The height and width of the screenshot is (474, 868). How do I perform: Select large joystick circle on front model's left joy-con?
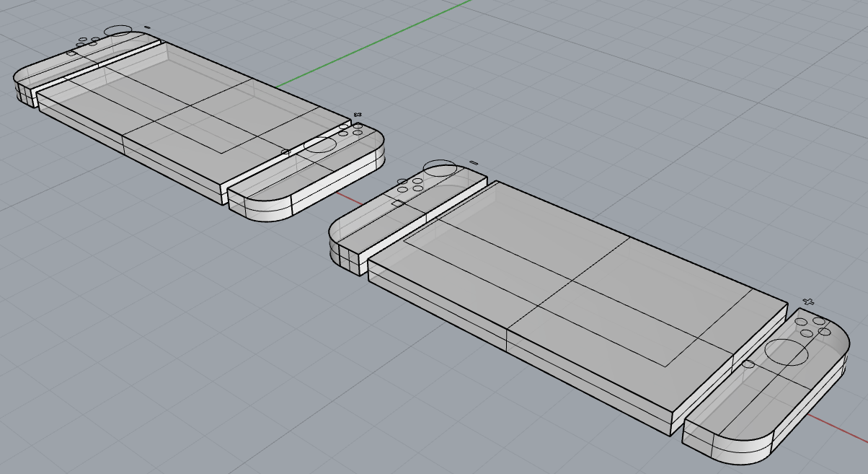coord(440,168)
